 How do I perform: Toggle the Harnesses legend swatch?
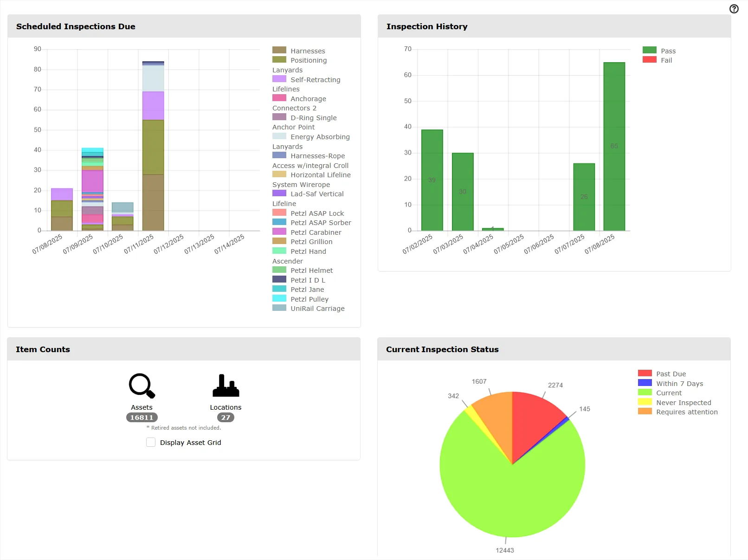(279, 50)
